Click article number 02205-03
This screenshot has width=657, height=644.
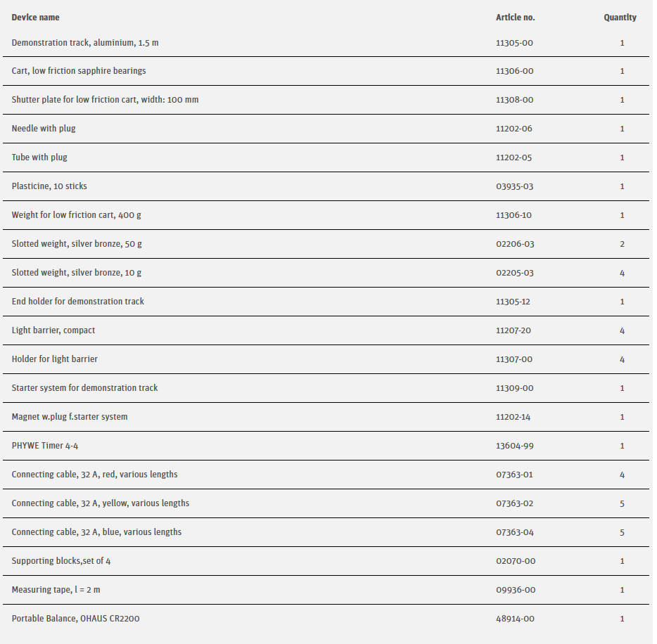click(514, 273)
